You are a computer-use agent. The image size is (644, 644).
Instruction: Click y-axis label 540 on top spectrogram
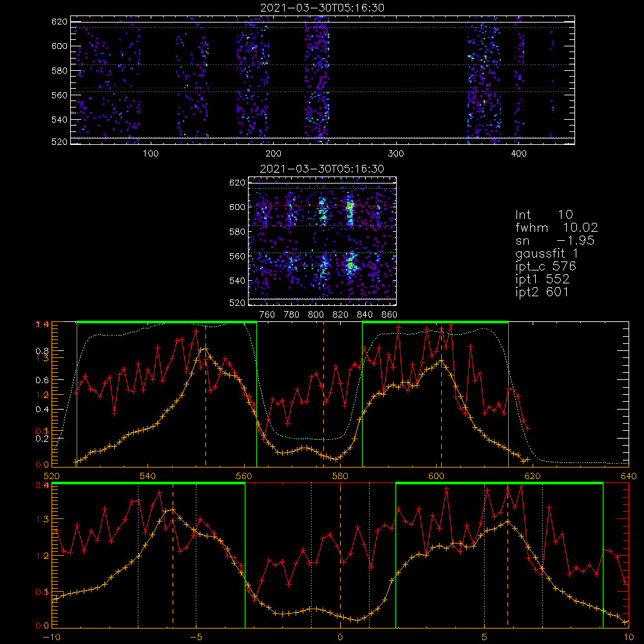[59, 120]
